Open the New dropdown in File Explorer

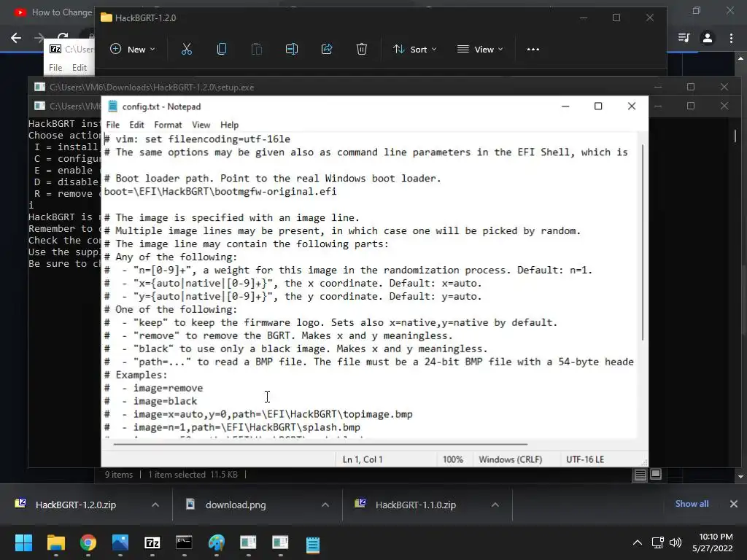pos(133,49)
